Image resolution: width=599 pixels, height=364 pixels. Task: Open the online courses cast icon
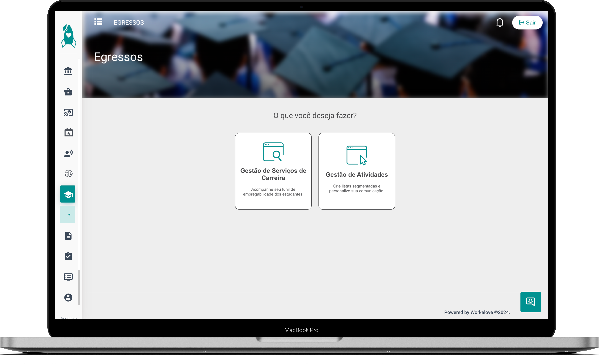(x=68, y=112)
